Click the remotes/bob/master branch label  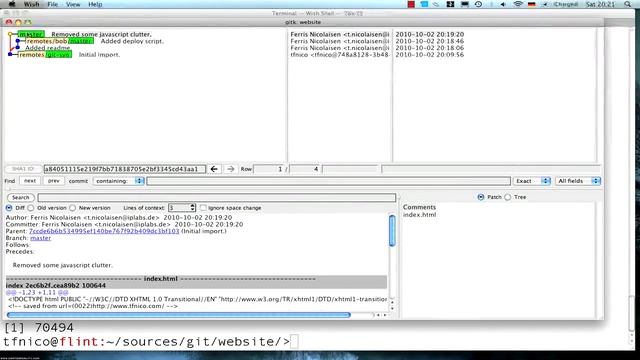pyautogui.click(x=60, y=41)
